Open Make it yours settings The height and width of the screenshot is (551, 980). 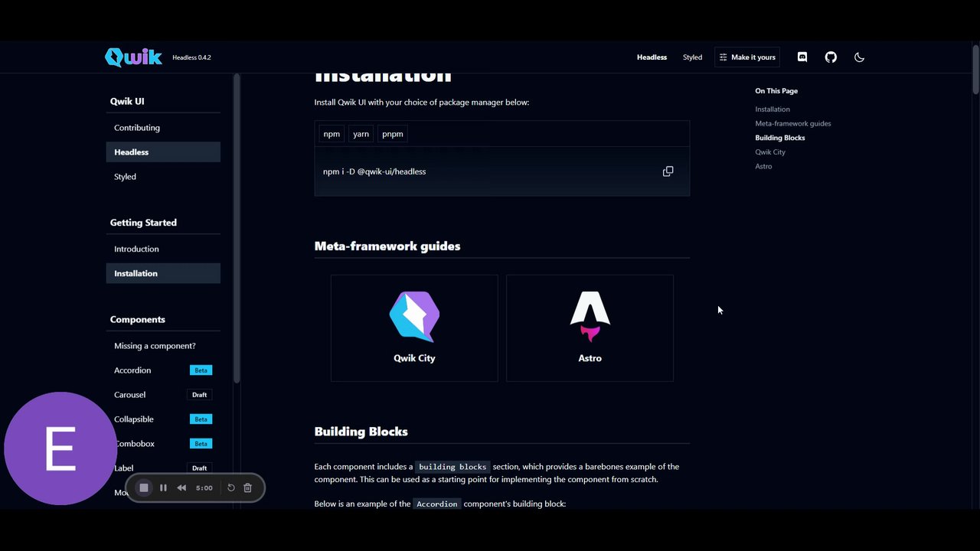[747, 57]
